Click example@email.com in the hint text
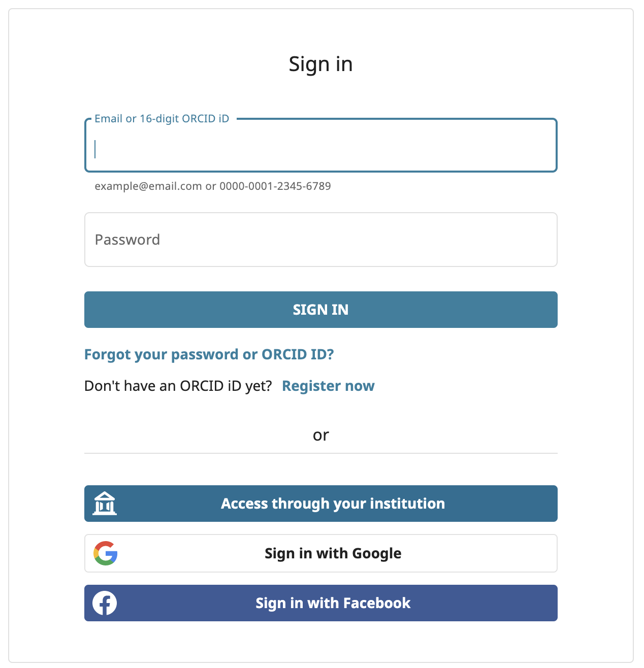Screen dimensions: 644x668 [148, 186]
